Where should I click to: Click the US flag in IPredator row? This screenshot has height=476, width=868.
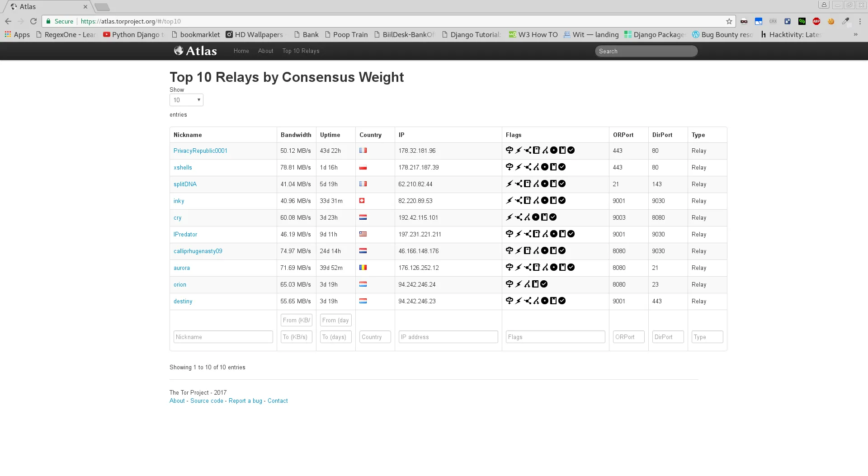[363, 234]
